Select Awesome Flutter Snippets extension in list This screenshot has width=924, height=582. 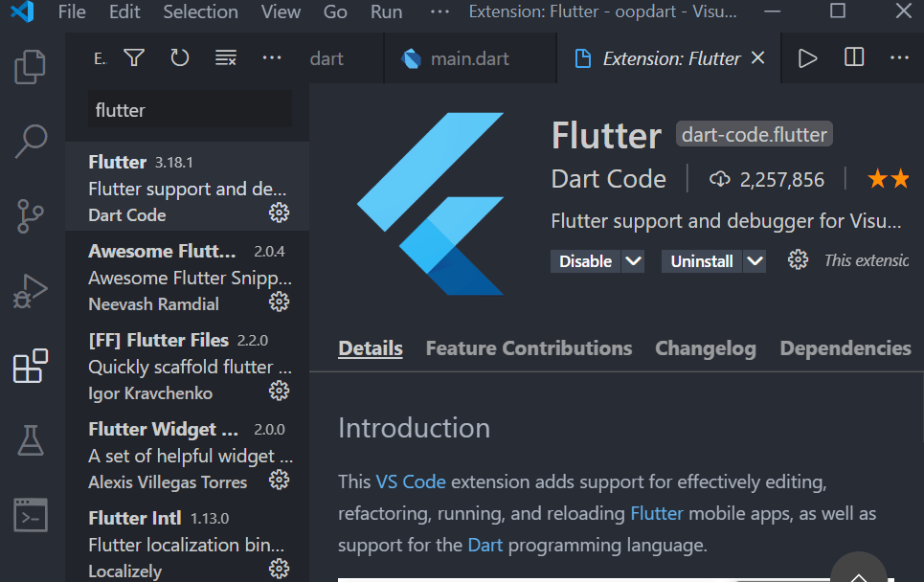tap(188, 276)
